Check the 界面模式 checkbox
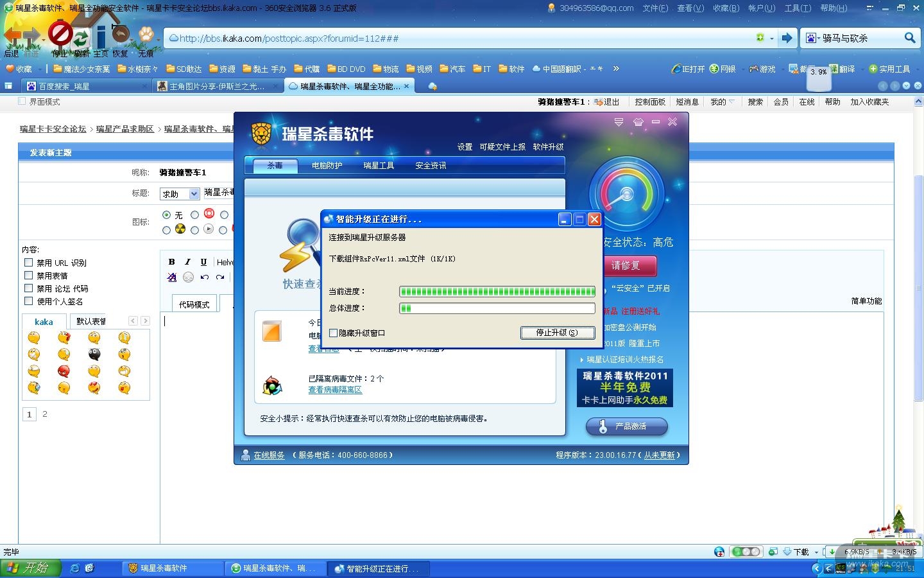 click(22, 101)
